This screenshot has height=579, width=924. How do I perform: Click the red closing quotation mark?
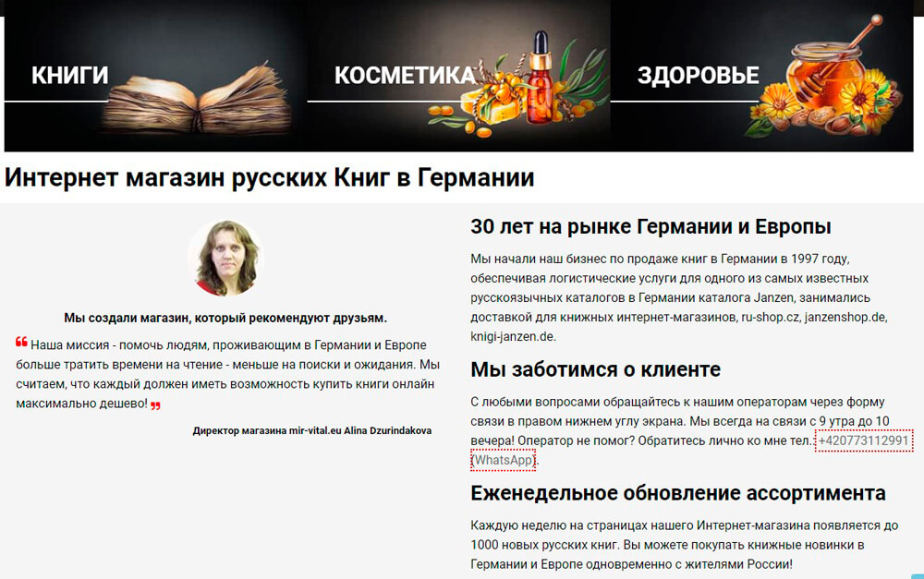(155, 405)
